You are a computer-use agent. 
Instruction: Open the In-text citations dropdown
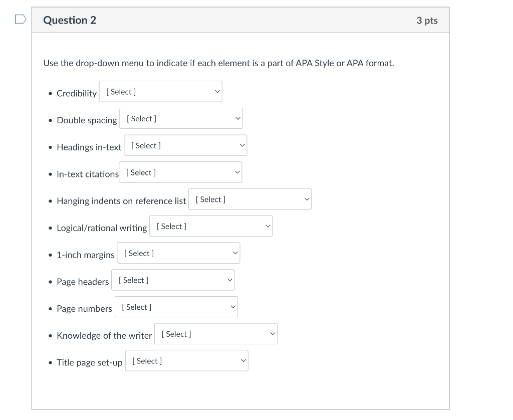[x=180, y=172]
